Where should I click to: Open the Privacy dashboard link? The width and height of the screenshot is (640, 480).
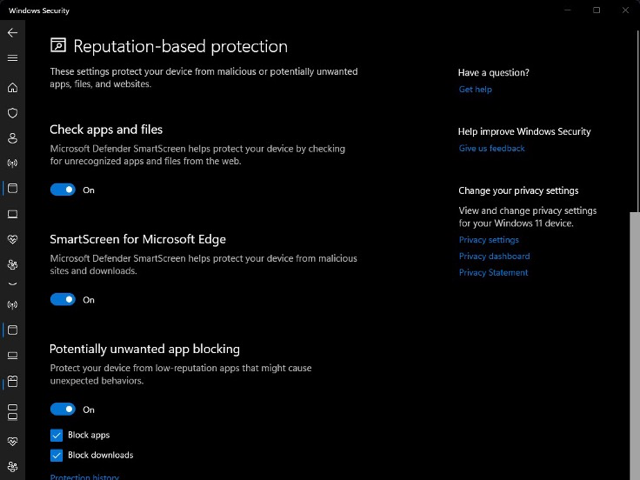(494, 256)
